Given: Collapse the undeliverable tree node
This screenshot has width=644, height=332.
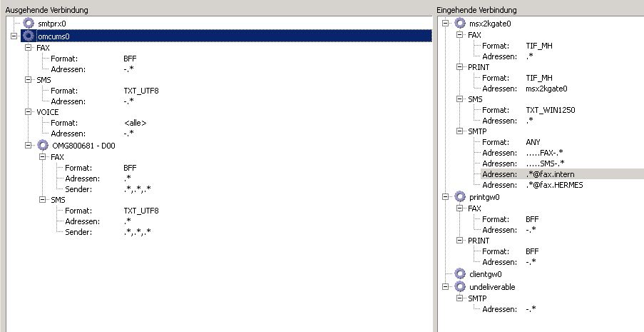Looking at the screenshot, I should pyautogui.click(x=446, y=286).
